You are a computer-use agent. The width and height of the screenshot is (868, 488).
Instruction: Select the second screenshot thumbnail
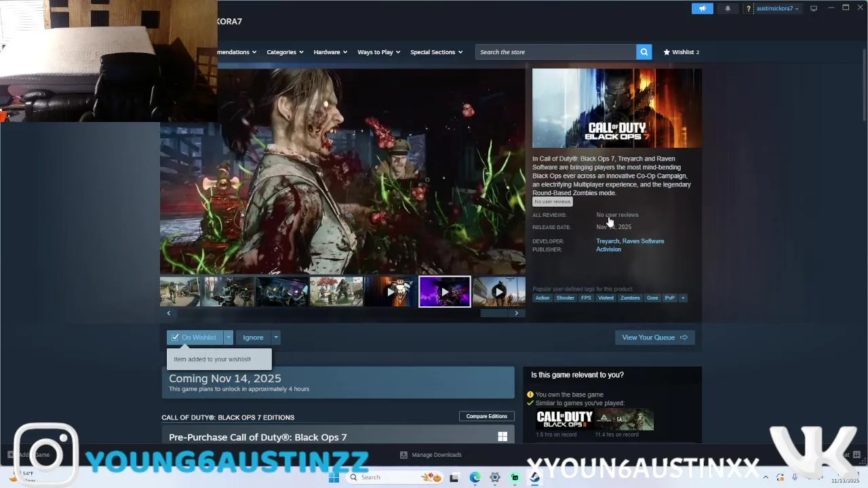tap(229, 292)
